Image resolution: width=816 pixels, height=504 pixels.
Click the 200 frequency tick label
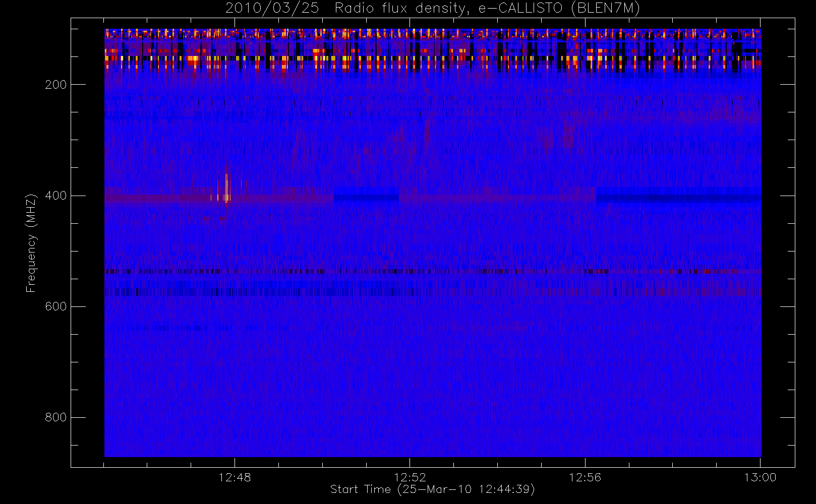(56, 84)
